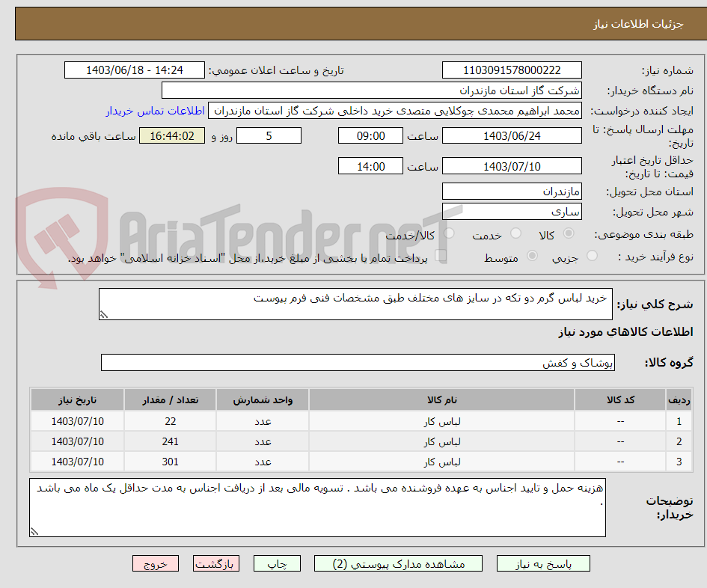Click the requester field محمد ابراهیم محمدی چوکلایی
The width and height of the screenshot is (707, 588).
point(394,111)
